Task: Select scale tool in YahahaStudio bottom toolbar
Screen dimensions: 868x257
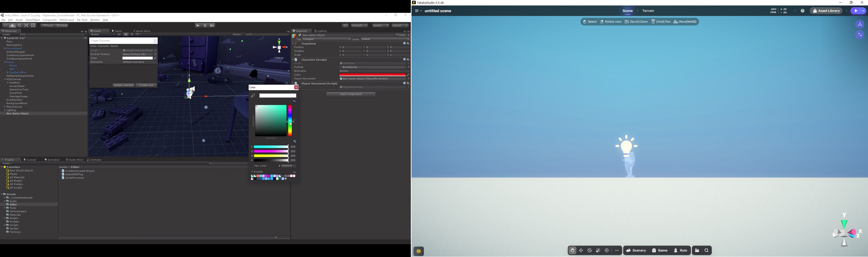Action: pos(598,251)
